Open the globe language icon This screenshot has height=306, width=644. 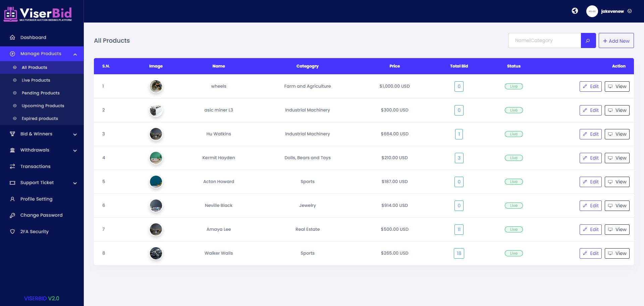(575, 11)
